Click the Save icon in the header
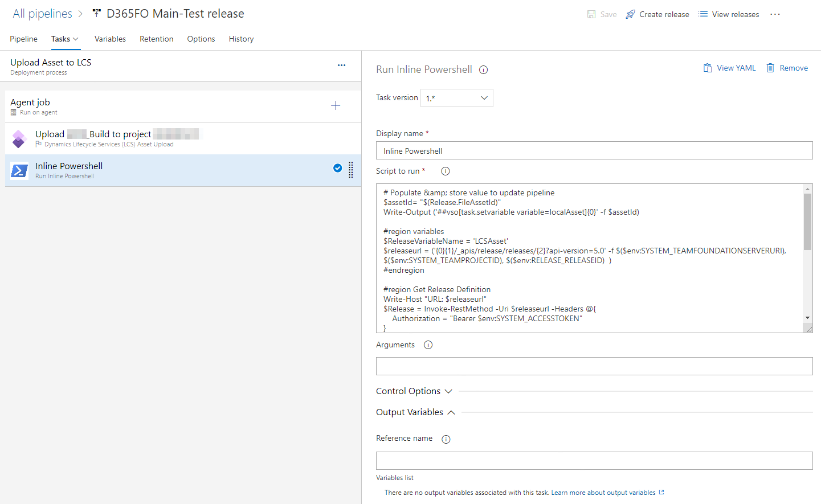The image size is (821, 504). point(591,14)
